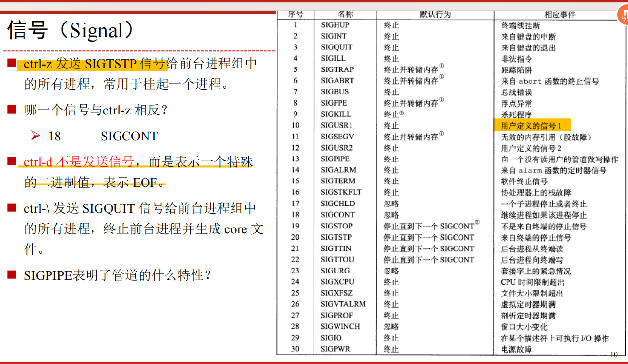Click the SIGIO name cell

tap(331, 338)
